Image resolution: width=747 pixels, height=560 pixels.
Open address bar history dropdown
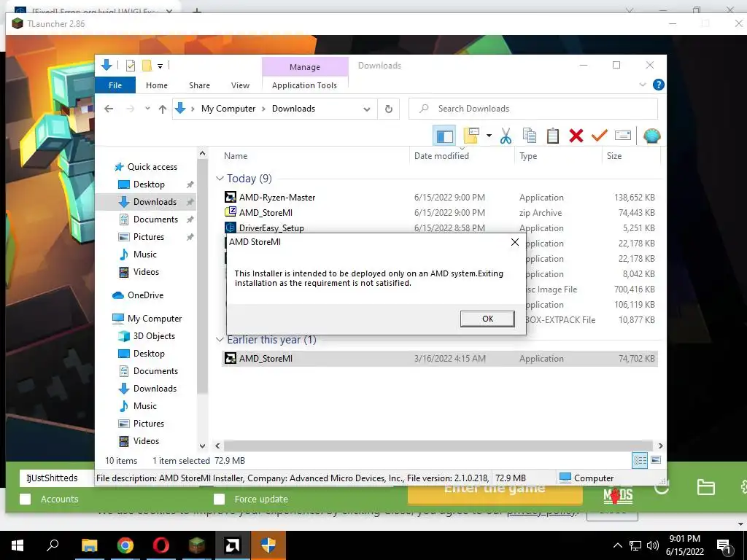click(x=367, y=109)
